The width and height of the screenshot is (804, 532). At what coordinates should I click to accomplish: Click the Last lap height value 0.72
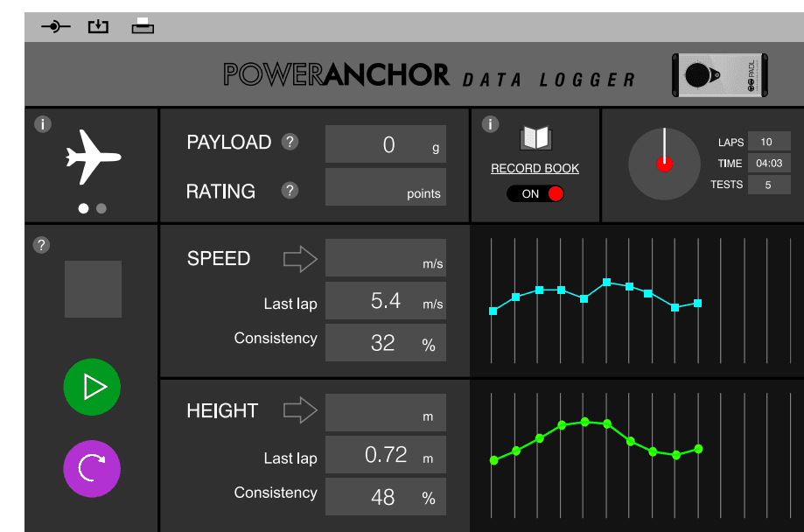386,454
